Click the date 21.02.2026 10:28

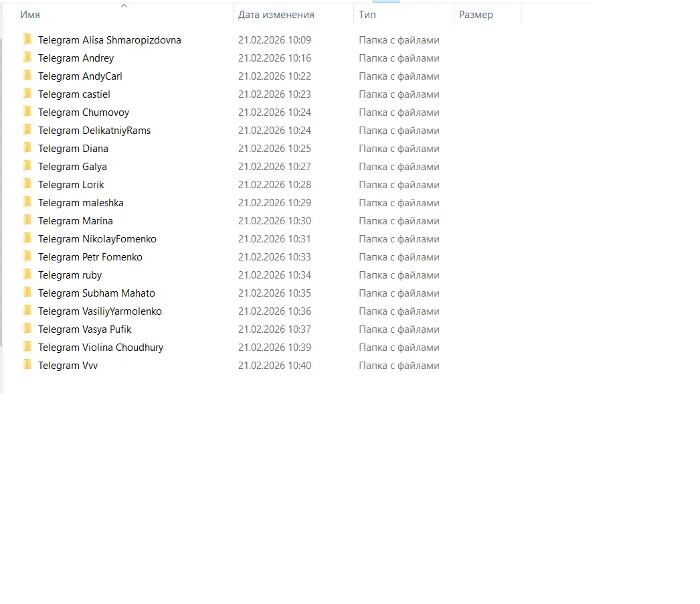click(274, 185)
